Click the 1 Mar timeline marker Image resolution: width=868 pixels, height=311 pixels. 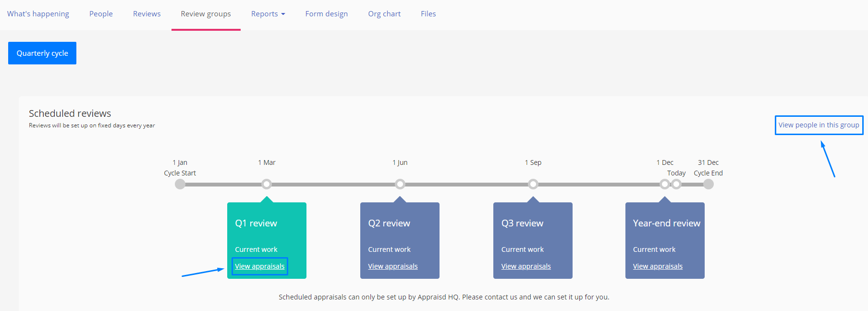267,184
